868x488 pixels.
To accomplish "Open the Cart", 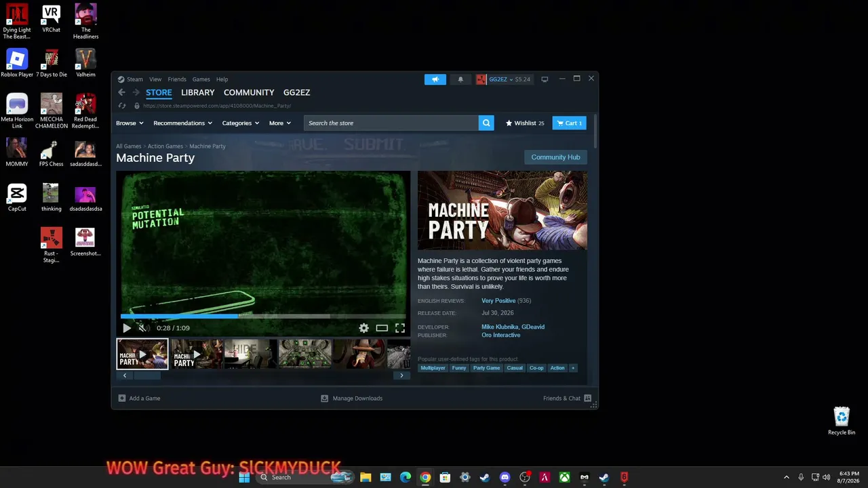I will point(569,123).
